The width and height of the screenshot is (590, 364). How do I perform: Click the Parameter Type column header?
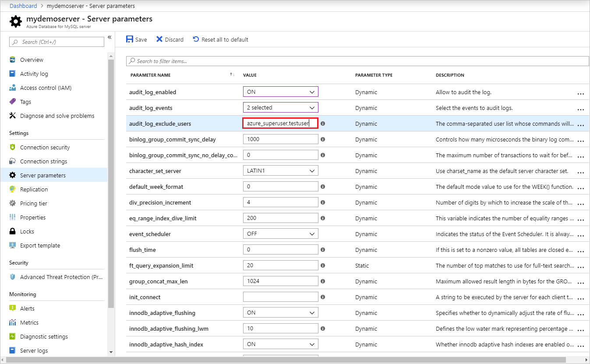coord(374,75)
